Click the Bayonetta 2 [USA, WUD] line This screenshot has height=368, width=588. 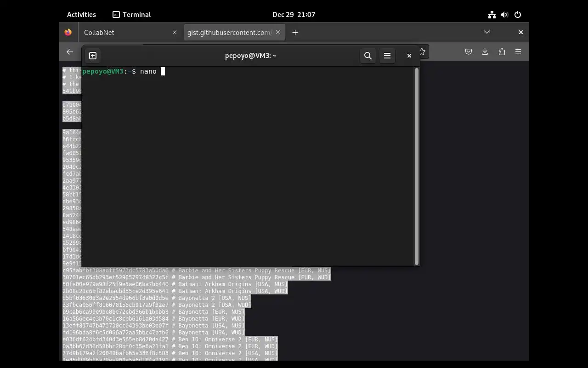tap(157, 305)
